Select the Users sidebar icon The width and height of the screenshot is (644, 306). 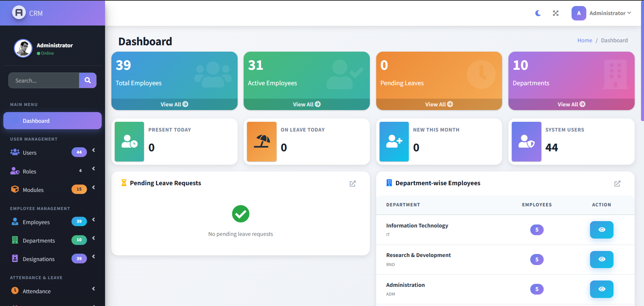15,152
